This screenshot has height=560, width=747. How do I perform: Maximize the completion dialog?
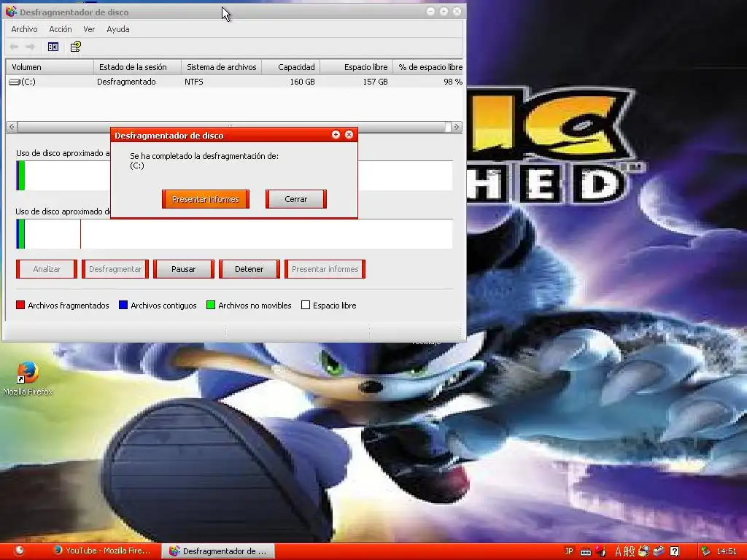[x=336, y=135]
